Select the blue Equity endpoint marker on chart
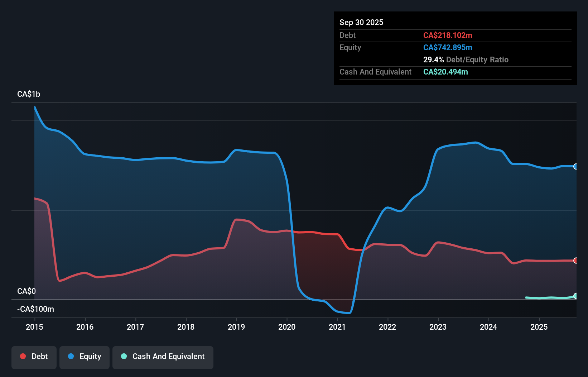The image size is (588, 377). tap(575, 166)
